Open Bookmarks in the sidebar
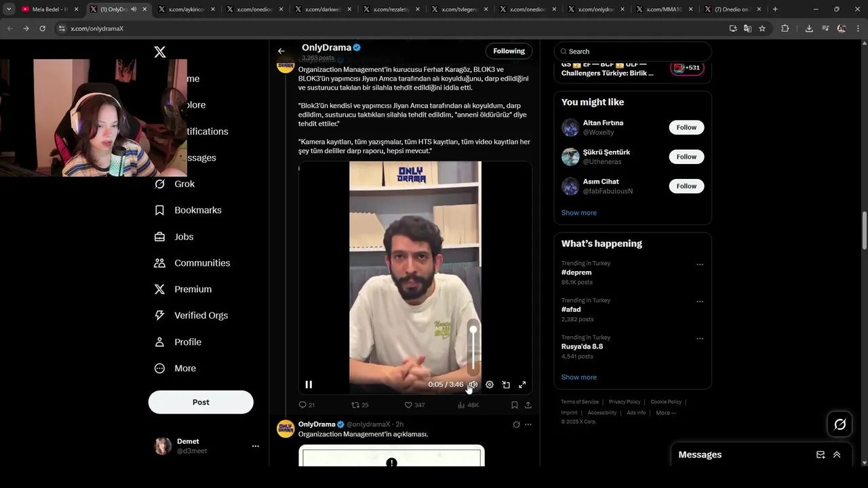Screen dimensions: 868x488 tap(189, 210)
